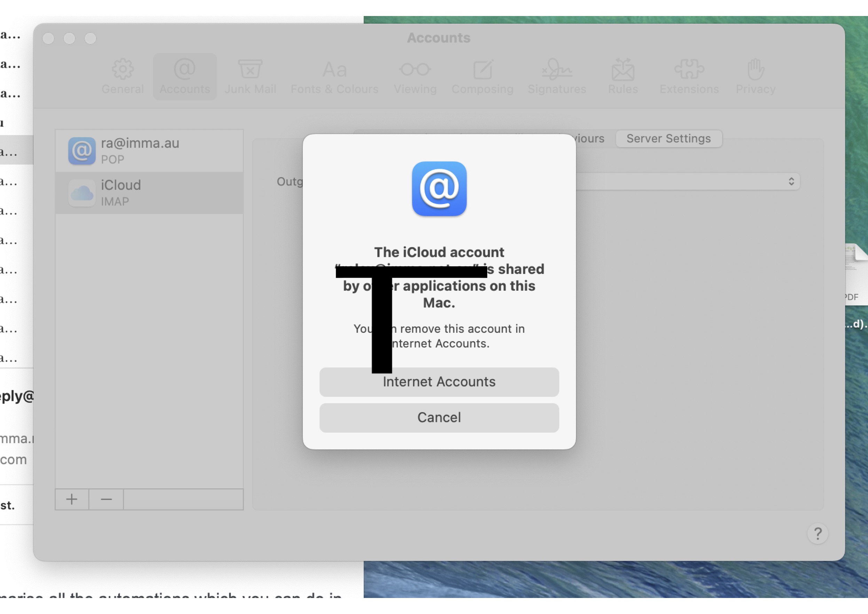The width and height of the screenshot is (868, 614).
Task: Open Composing preferences
Action: pos(482,75)
